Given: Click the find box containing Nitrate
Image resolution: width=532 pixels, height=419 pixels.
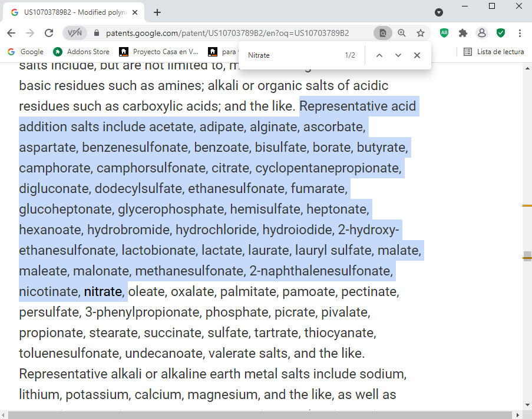Looking at the screenshot, I should point(292,55).
